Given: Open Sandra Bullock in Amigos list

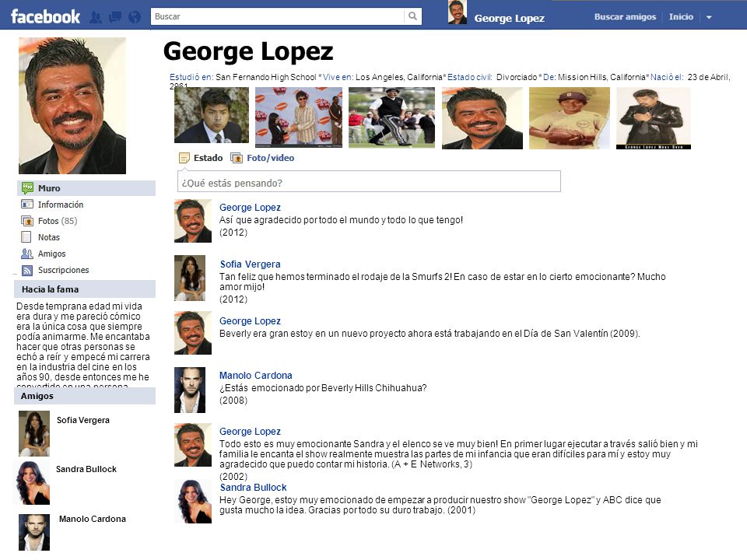Looking at the screenshot, I should coord(86,469).
